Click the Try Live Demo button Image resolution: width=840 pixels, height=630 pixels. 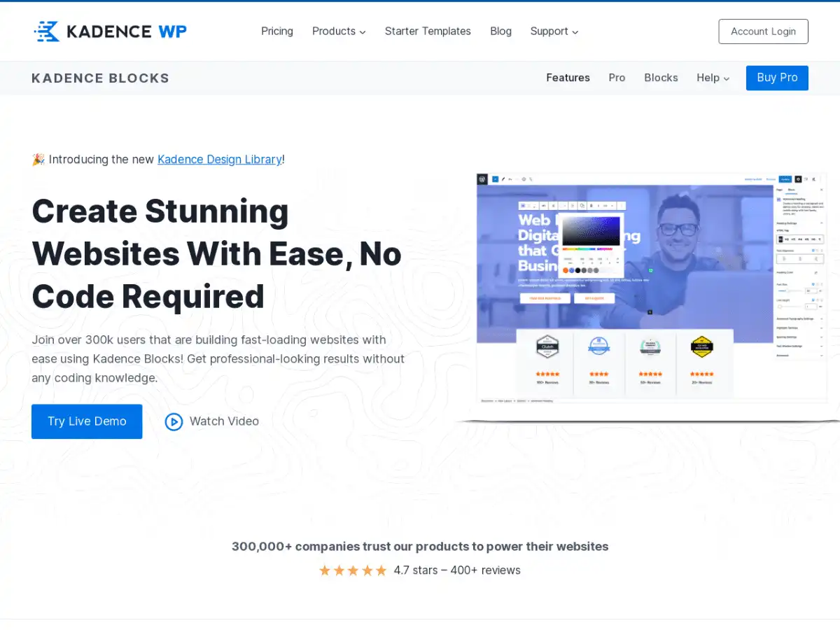(87, 421)
